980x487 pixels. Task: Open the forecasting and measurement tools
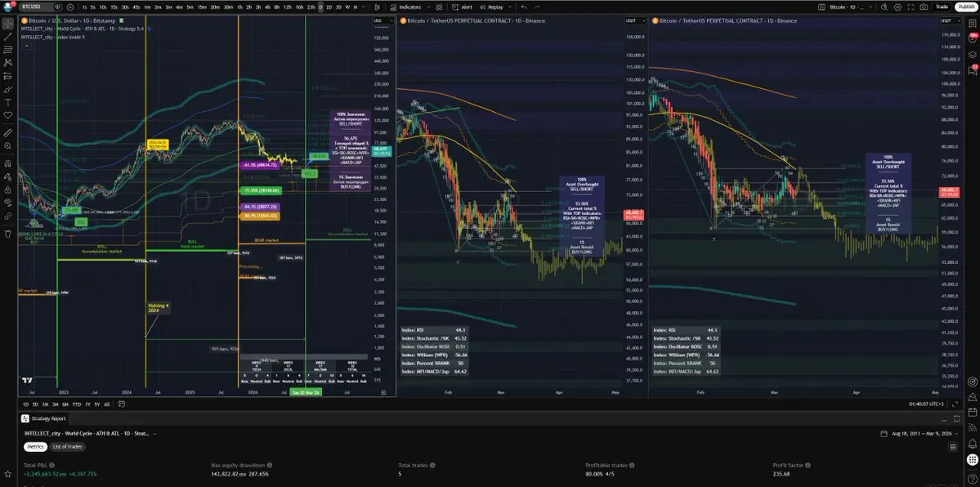pyautogui.click(x=7, y=76)
